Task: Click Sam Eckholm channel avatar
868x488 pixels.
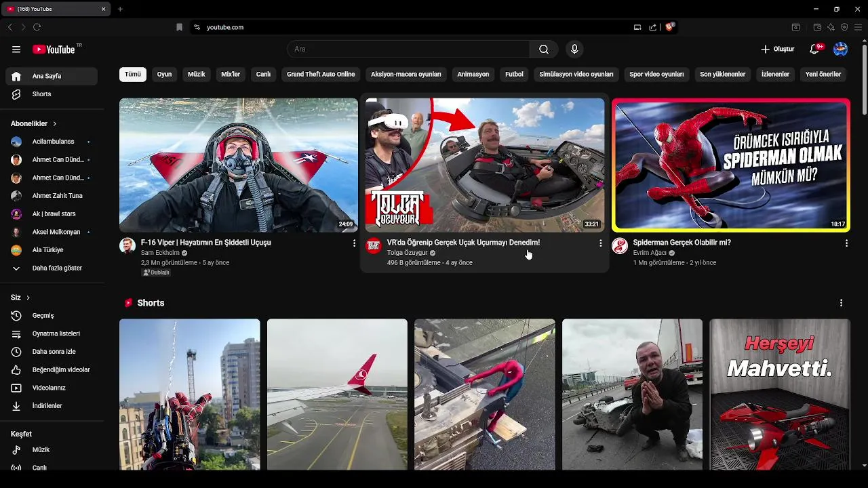Action: click(127, 245)
